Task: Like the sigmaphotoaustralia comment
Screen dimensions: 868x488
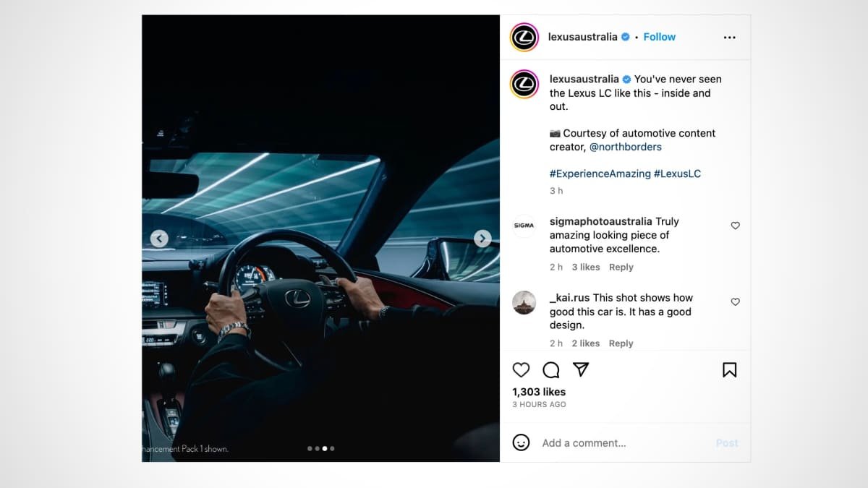Action: pyautogui.click(x=735, y=226)
